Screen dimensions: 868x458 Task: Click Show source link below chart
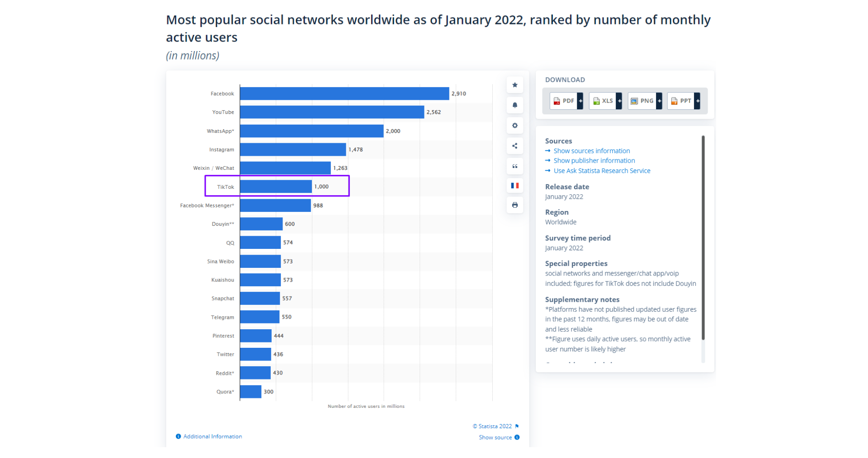(495, 437)
